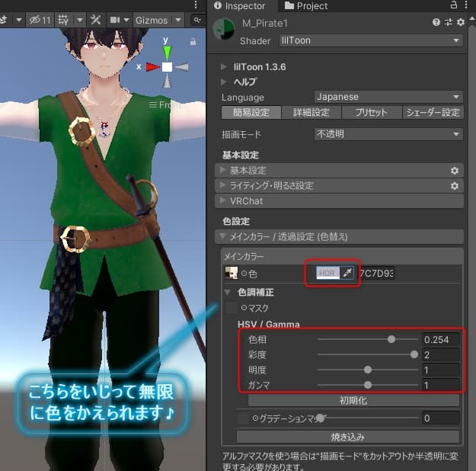
Task: Switch to the Inspector tab
Action: (240, 5)
